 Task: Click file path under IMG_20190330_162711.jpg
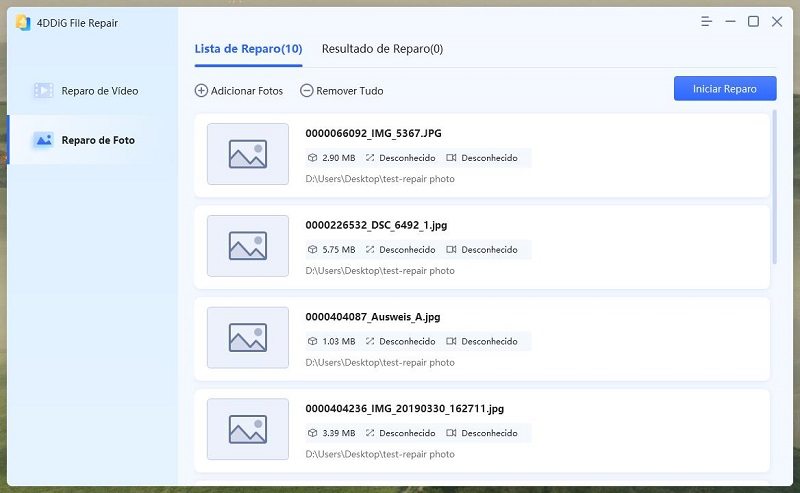click(x=380, y=454)
